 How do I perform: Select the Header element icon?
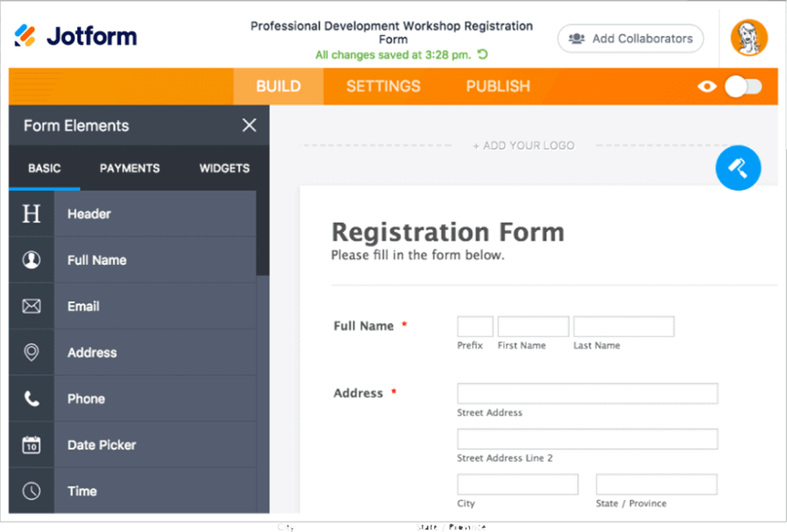coord(31,213)
